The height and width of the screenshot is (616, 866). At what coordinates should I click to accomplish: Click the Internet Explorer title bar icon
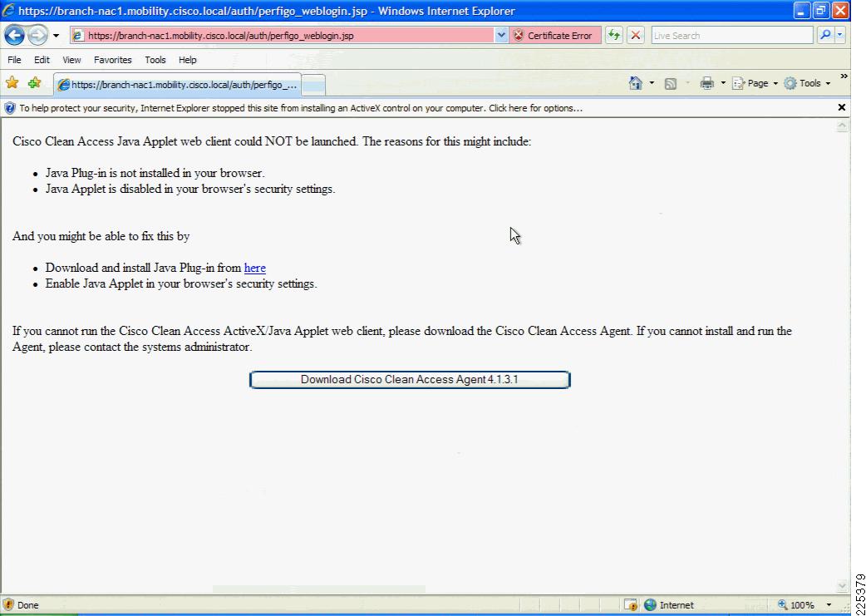click(8, 11)
